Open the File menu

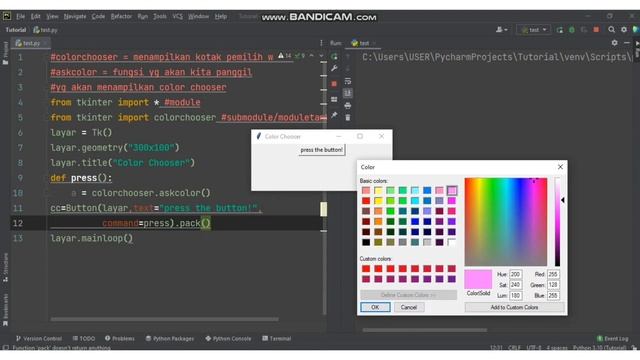20,16
